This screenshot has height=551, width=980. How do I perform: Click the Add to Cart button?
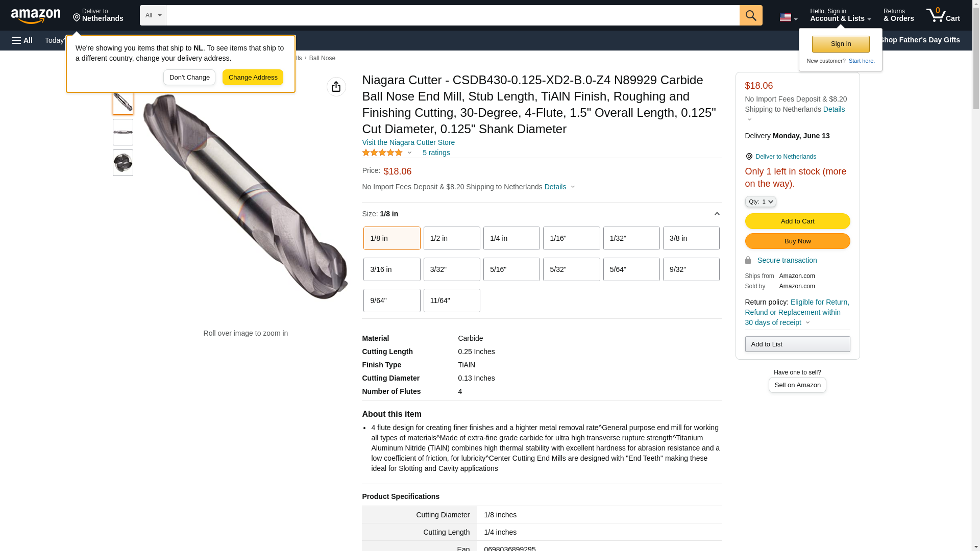point(797,221)
